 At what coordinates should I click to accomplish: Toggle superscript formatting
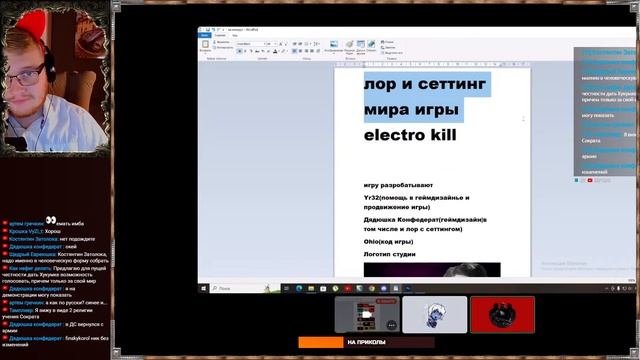(268, 51)
